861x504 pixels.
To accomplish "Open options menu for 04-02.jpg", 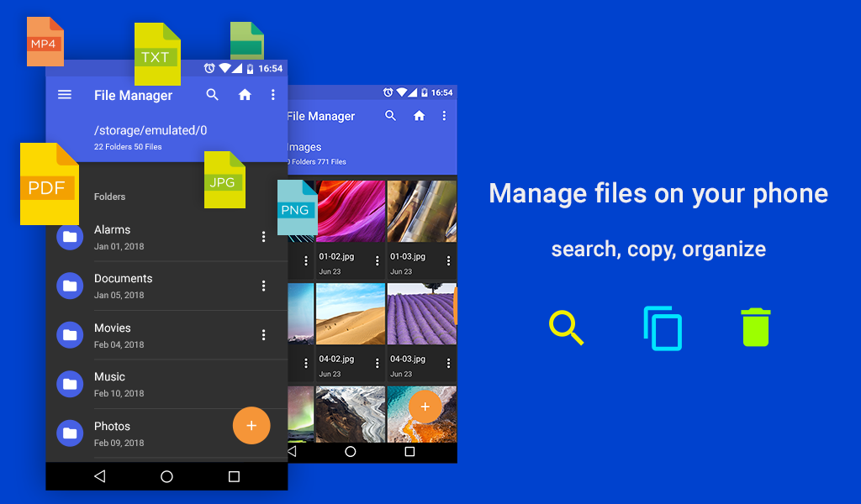I will [x=377, y=363].
